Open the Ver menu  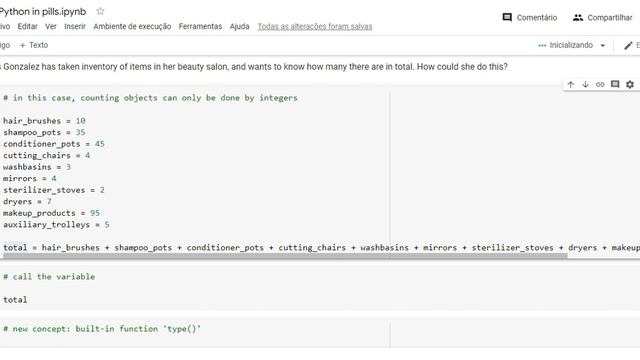(x=51, y=27)
